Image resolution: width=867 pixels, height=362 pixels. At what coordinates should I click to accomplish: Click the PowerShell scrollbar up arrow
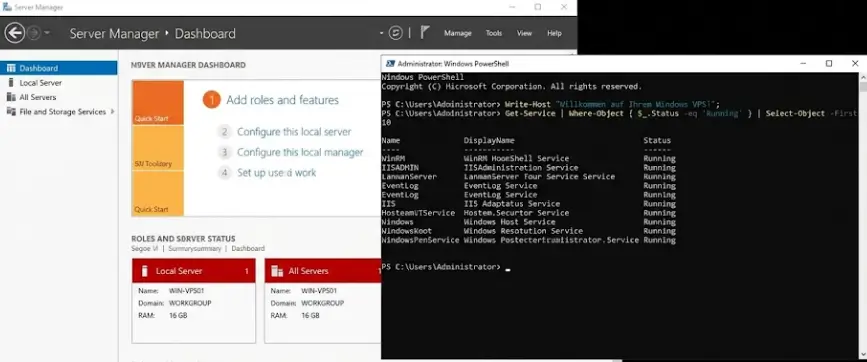coord(863,76)
